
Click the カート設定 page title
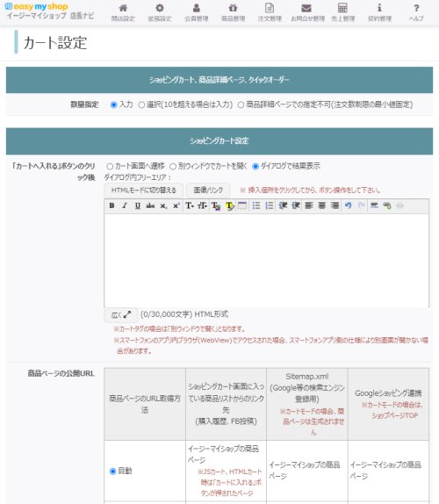click(55, 42)
